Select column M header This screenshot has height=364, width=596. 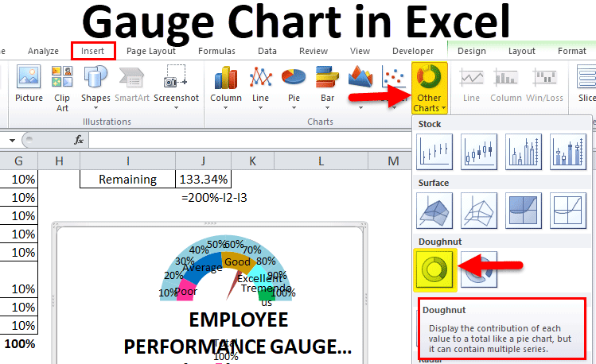tap(390, 161)
